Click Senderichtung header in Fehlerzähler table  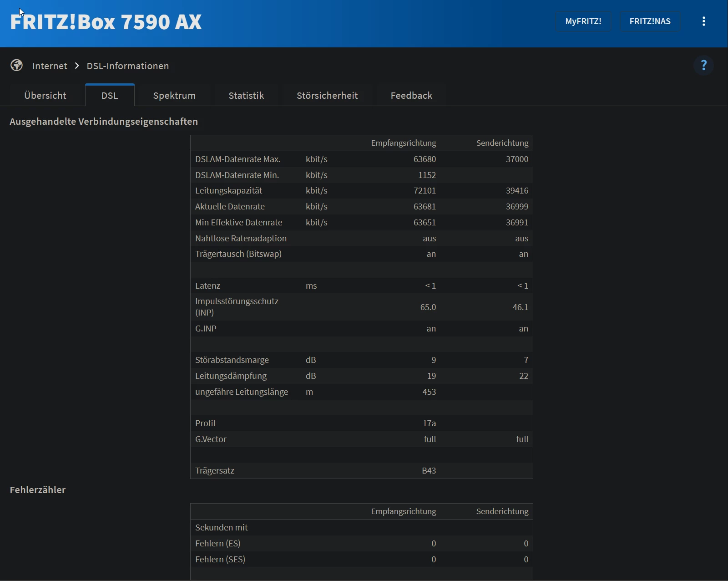(x=502, y=512)
